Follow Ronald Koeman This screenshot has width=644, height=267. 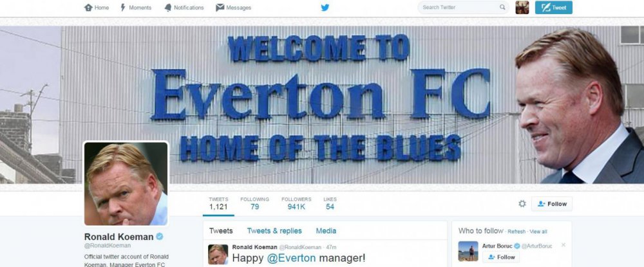[x=552, y=204]
